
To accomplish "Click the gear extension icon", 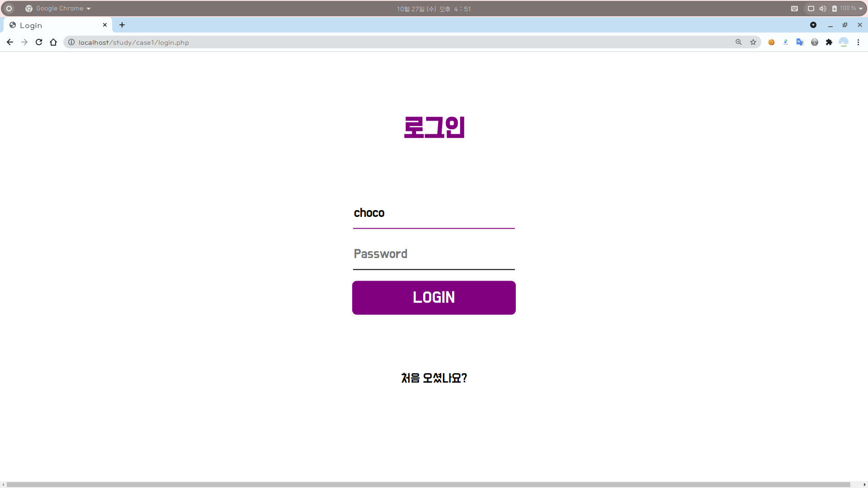I will coord(814,42).
